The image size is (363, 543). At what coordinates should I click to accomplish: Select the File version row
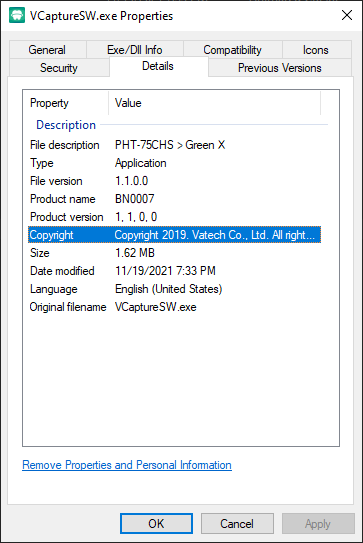click(x=175, y=181)
